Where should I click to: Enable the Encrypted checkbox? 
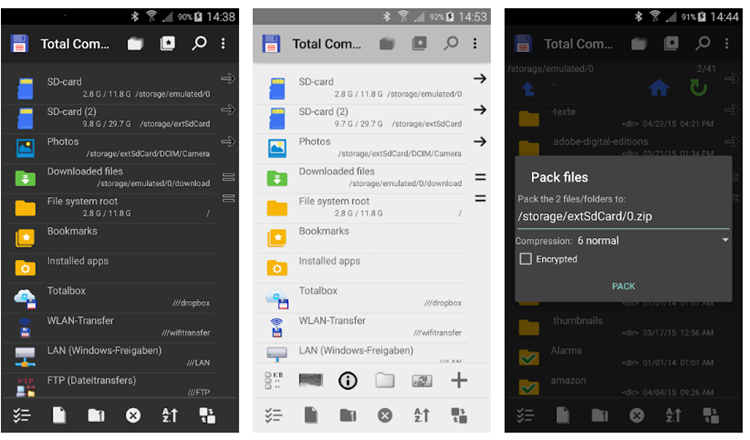(525, 259)
